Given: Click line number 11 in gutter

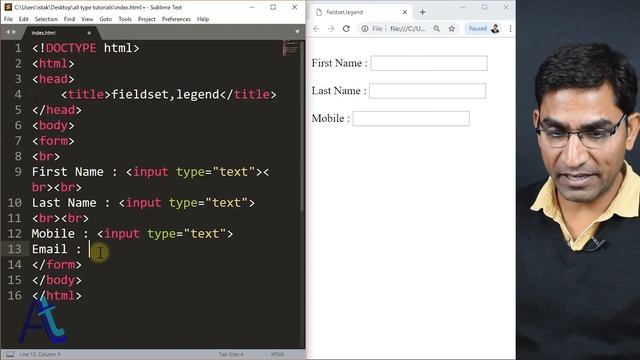Looking at the screenshot, I should click(15, 218).
